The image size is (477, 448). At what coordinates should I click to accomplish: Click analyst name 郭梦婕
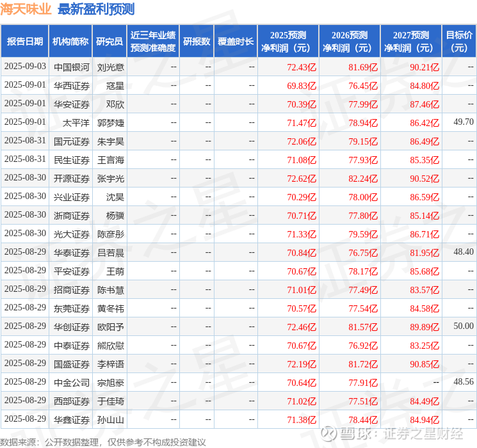110,123
